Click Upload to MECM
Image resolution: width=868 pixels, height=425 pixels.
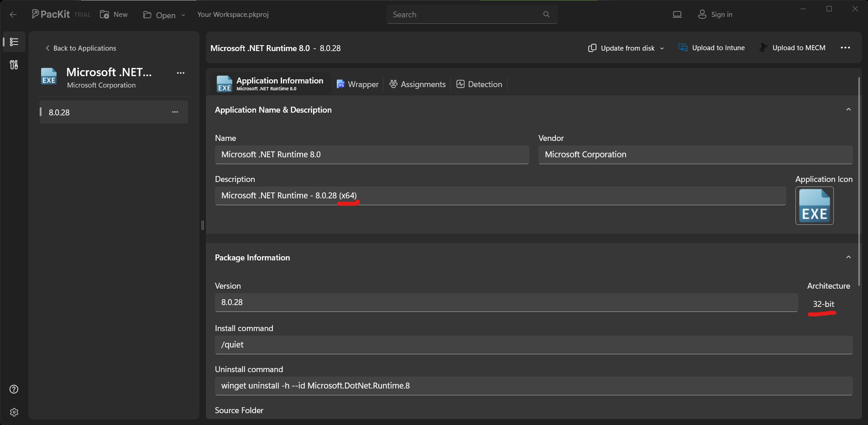(792, 48)
